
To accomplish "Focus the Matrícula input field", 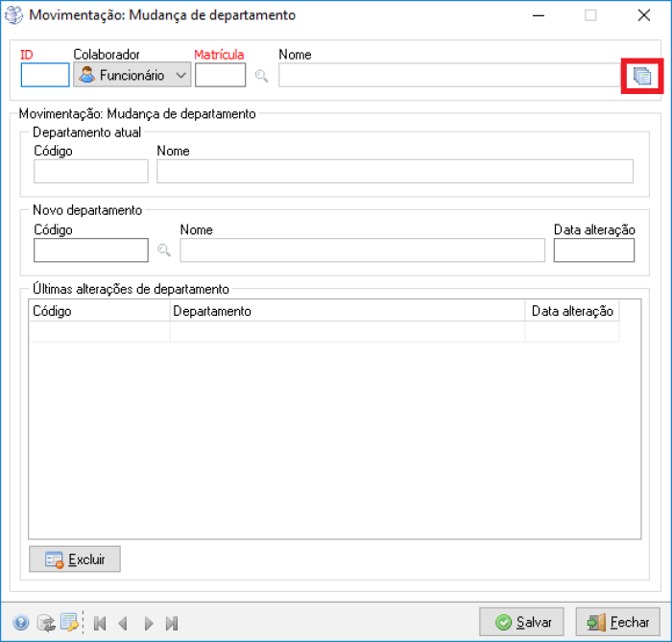I will tap(220, 75).
